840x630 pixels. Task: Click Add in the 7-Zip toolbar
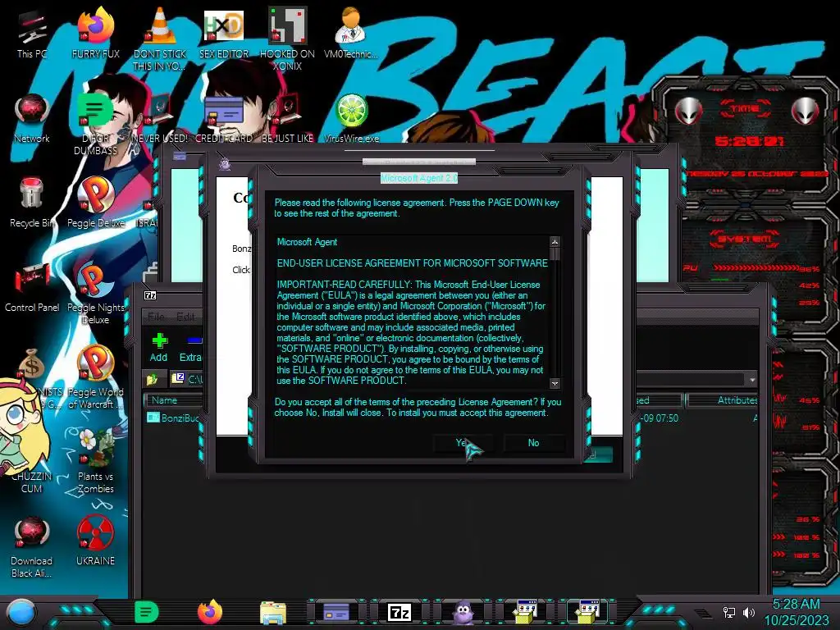(x=158, y=347)
